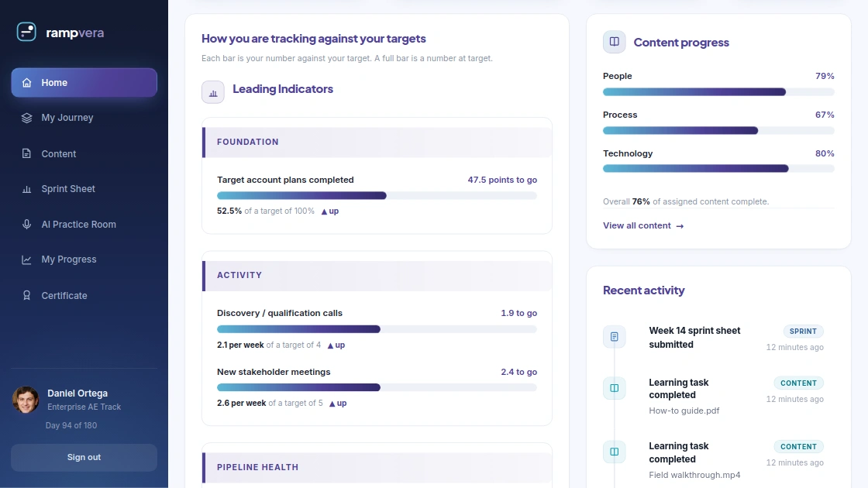Click 'Week 14 sprint sheet submitted' entry

(x=694, y=338)
